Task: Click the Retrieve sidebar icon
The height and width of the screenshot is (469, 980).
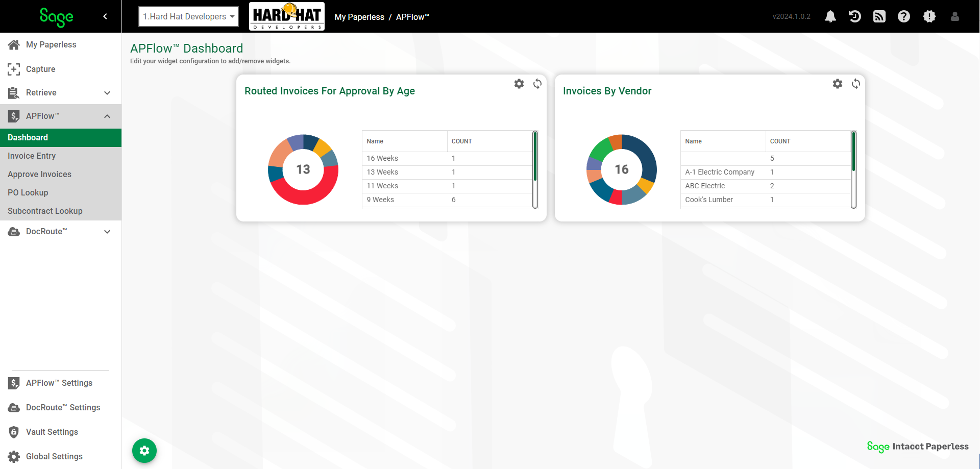Action: [14, 92]
